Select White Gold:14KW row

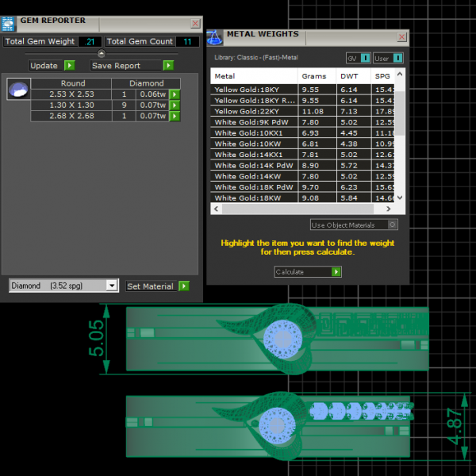[x=246, y=176]
